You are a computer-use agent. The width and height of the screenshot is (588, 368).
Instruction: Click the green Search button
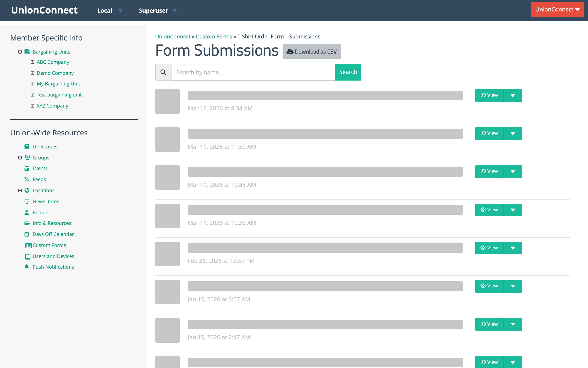[348, 72]
